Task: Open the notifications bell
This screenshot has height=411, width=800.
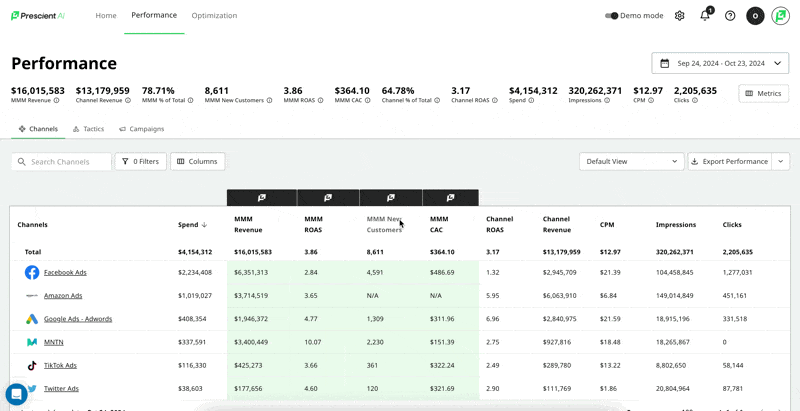Action: click(x=705, y=16)
